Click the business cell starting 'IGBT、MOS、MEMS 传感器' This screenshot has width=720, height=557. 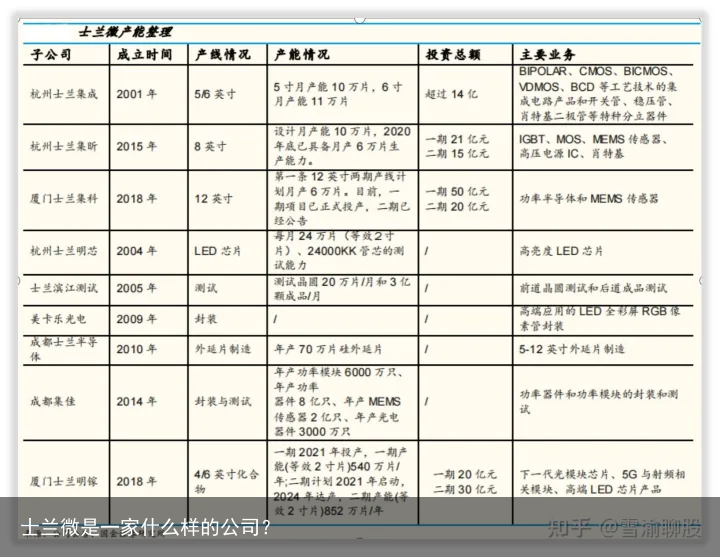pyautogui.click(x=594, y=146)
